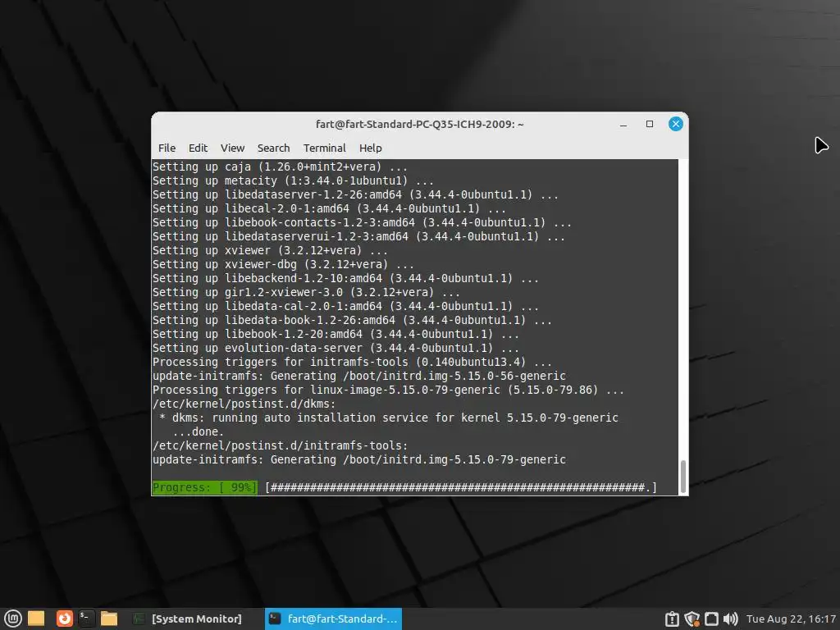The image size is (840, 630).
Task: Click the network tray icon
Action: pos(711,619)
